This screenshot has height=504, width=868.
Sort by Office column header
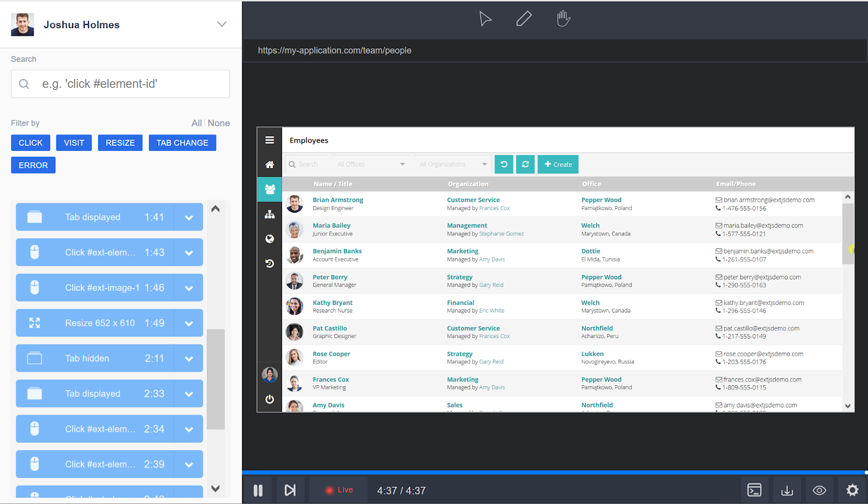pos(591,184)
